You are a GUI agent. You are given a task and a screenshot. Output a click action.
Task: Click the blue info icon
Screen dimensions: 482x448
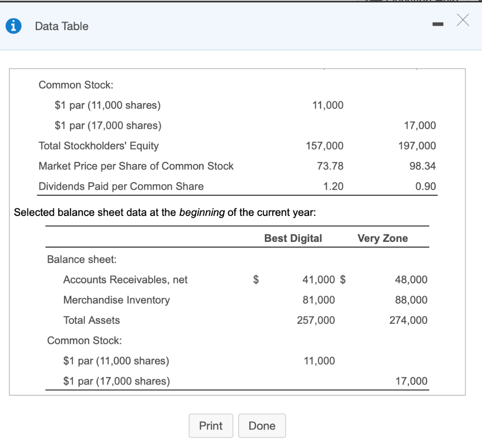click(x=14, y=26)
